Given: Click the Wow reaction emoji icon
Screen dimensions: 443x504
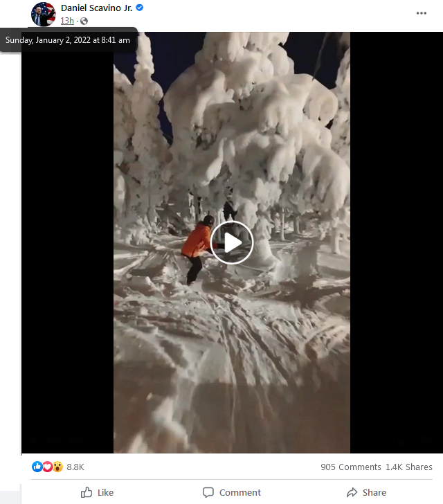Looking at the screenshot, I should point(57,467).
